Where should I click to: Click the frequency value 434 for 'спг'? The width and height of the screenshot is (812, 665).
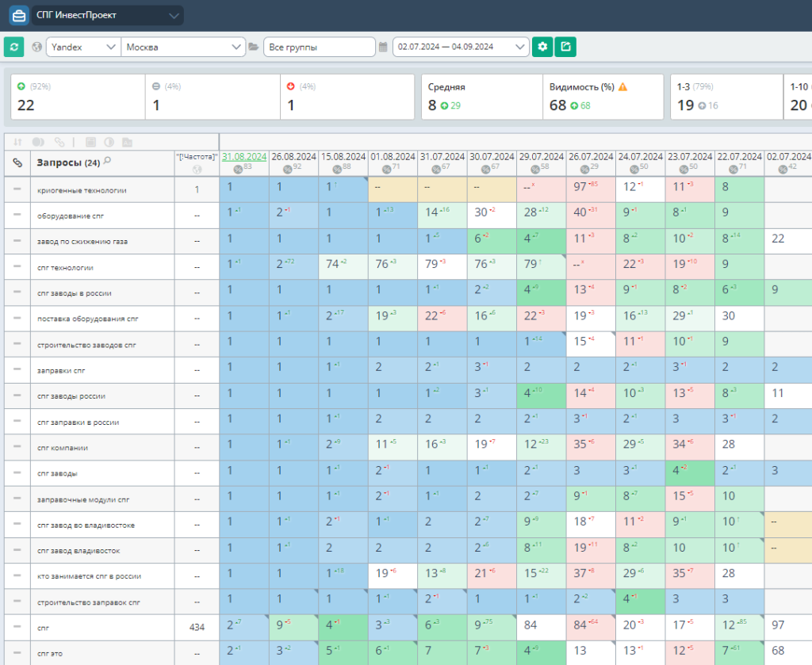pos(197,628)
